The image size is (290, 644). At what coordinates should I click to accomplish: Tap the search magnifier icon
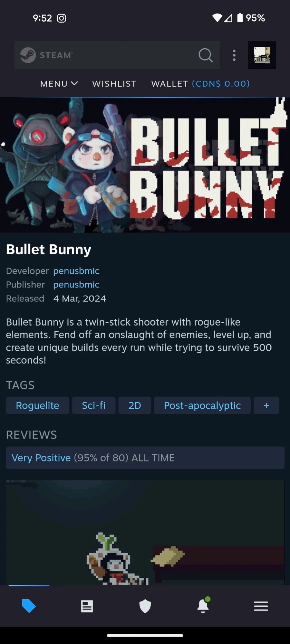point(206,55)
